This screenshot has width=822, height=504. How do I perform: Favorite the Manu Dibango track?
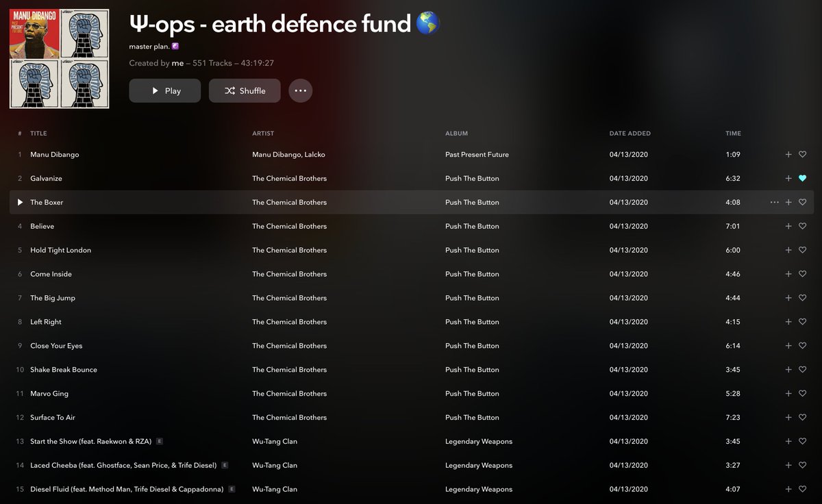pyautogui.click(x=802, y=155)
